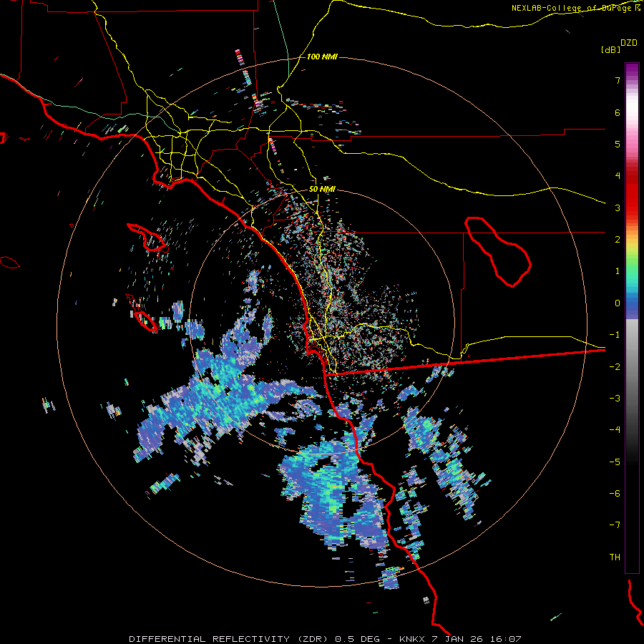Click the 2 value on the color scale
The image size is (644, 644).
click(618, 240)
